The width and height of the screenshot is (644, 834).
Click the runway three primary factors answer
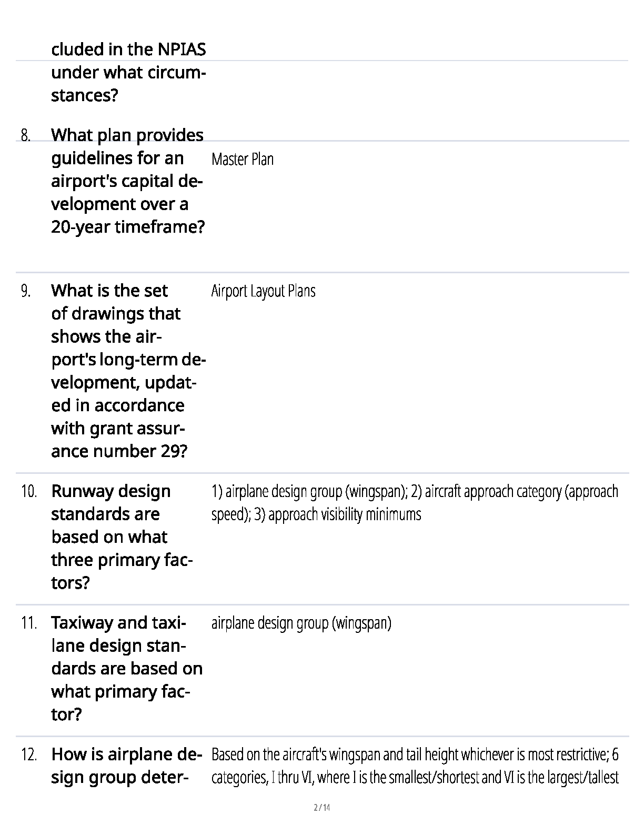pyautogui.click(x=415, y=502)
